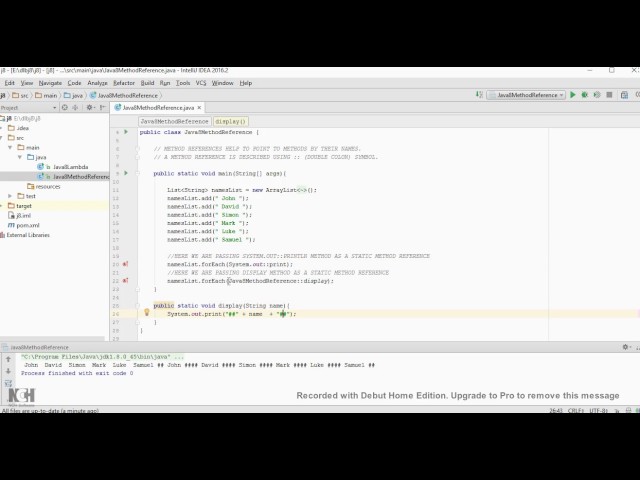
Task: Run JavaMethodReference with the green play button
Action: 573,95
